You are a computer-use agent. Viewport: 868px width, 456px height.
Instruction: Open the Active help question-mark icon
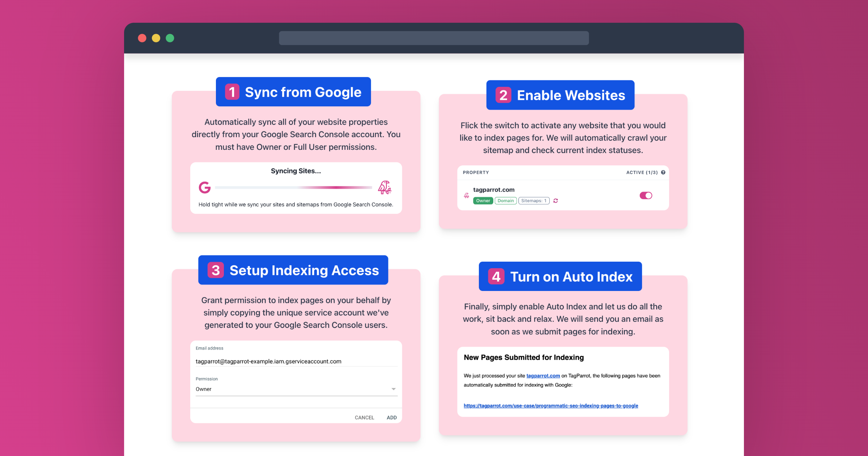663,173
